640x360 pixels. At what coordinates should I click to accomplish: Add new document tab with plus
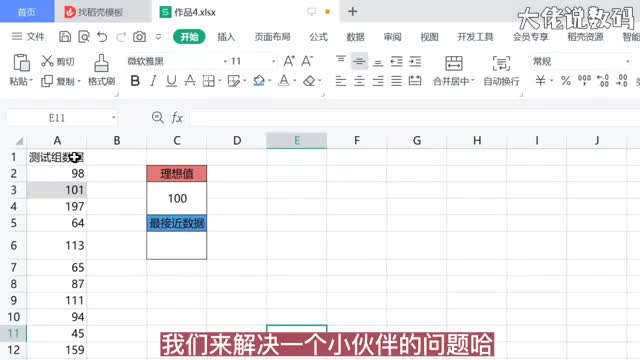tap(353, 11)
